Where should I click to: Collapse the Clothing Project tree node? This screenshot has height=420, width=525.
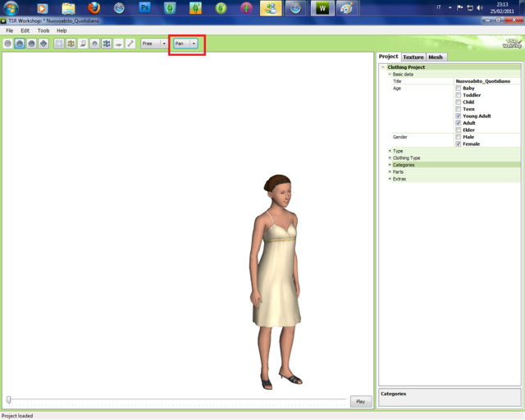click(383, 67)
